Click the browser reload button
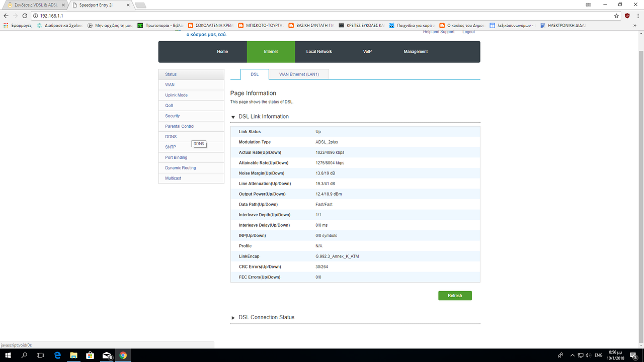This screenshot has width=644, height=362. (x=25, y=16)
